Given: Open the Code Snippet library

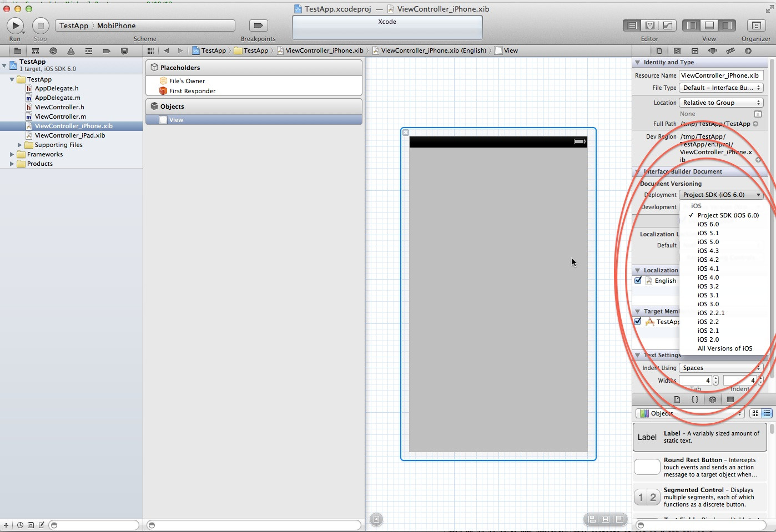Looking at the screenshot, I should click(x=695, y=399).
